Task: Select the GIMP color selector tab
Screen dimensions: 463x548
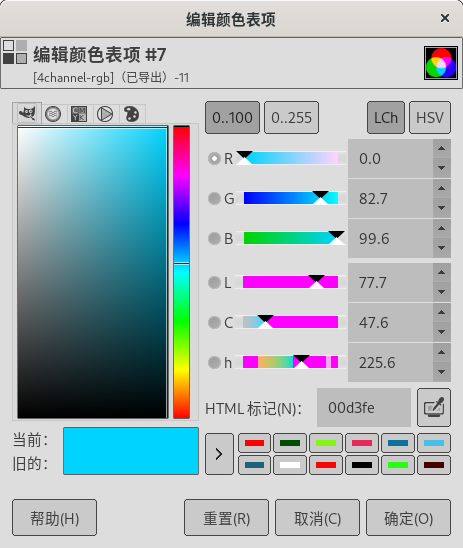Action: point(27,113)
